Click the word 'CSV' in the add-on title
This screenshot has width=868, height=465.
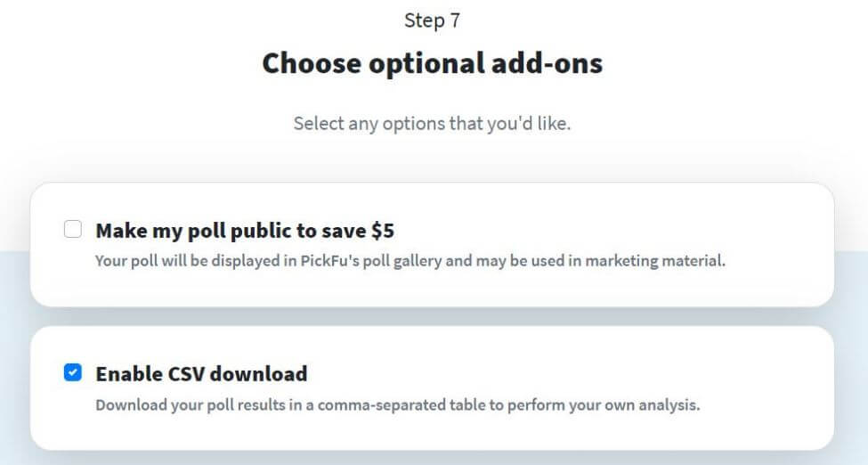194,373
